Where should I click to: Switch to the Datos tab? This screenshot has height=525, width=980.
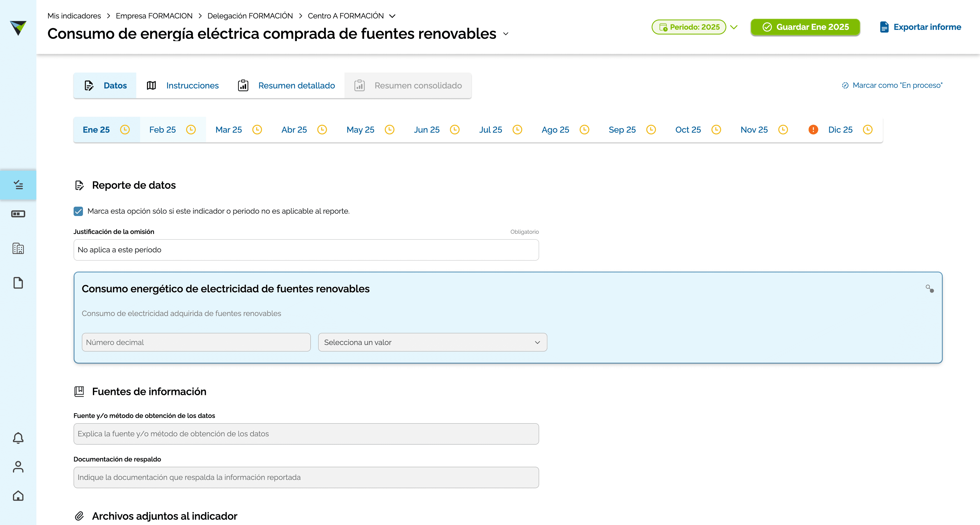point(105,85)
